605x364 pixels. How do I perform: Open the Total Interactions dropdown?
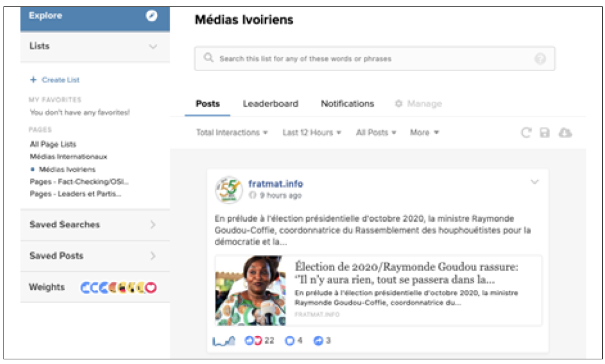point(232,133)
